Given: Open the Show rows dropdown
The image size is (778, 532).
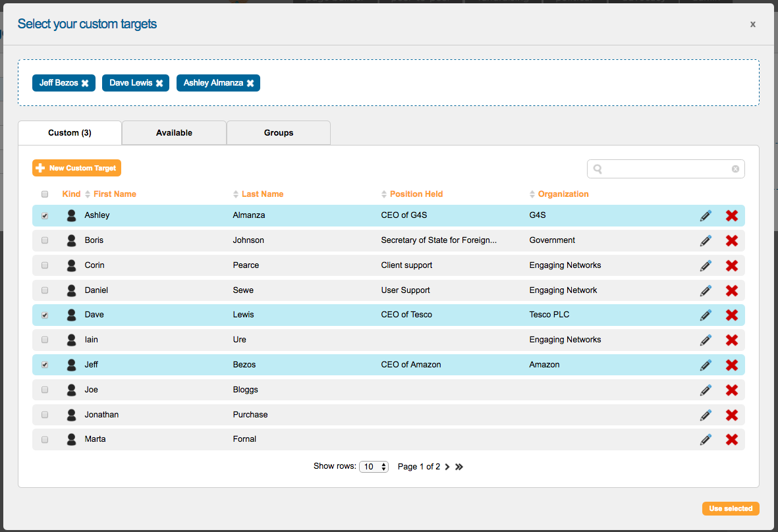Looking at the screenshot, I should pos(374,467).
